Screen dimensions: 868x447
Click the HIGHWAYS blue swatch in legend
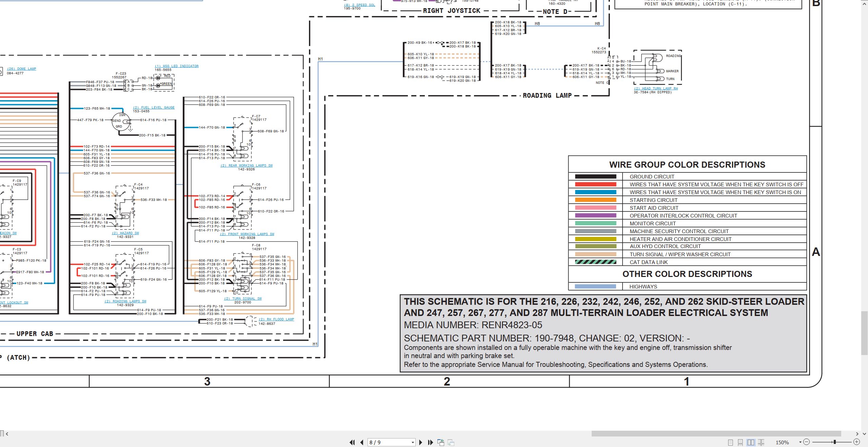coord(595,286)
